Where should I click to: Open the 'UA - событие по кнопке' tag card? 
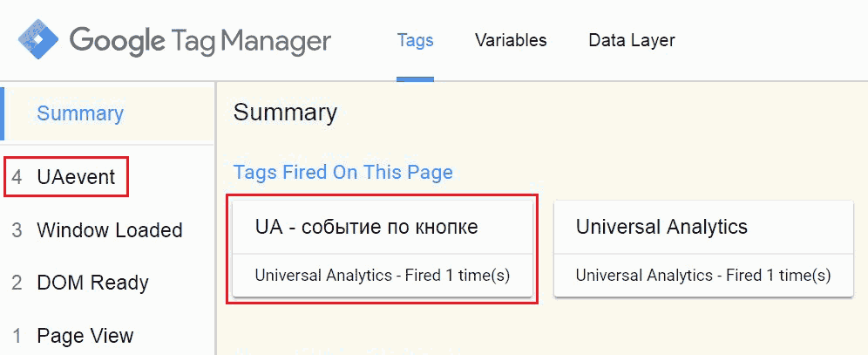366,228
